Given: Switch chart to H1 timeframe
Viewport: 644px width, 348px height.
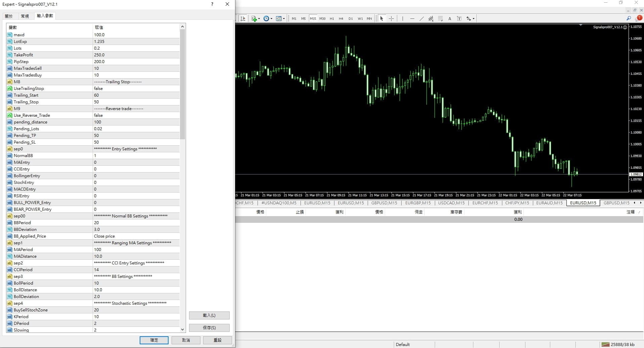Looking at the screenshot, I should point(332,18).
